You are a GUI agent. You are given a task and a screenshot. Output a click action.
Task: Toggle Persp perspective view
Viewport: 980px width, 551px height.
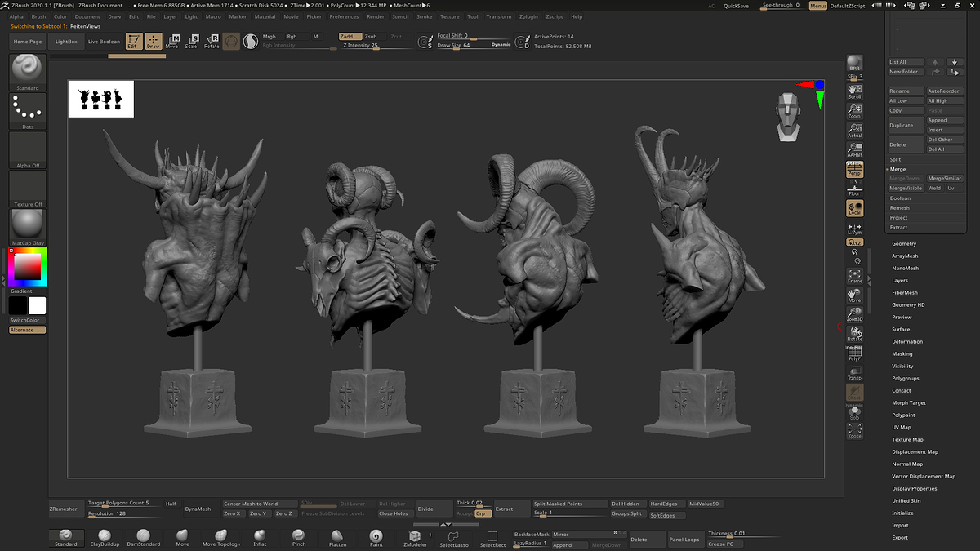[x=854, y=170]
